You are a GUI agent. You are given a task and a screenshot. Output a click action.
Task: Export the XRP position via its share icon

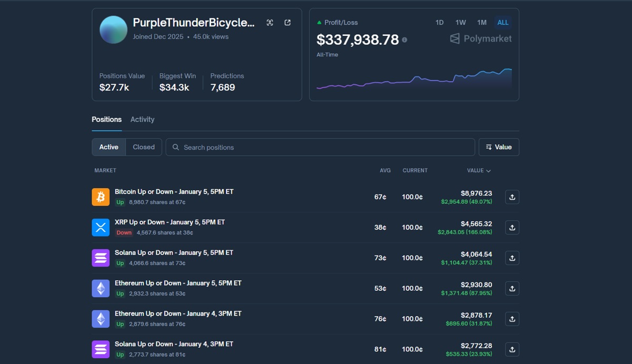click(x=511, y=227)
